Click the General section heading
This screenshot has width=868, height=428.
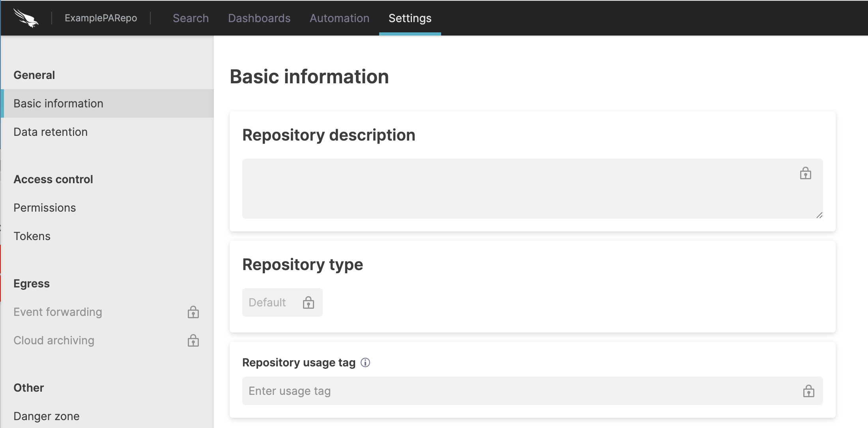tap(34, 75)
